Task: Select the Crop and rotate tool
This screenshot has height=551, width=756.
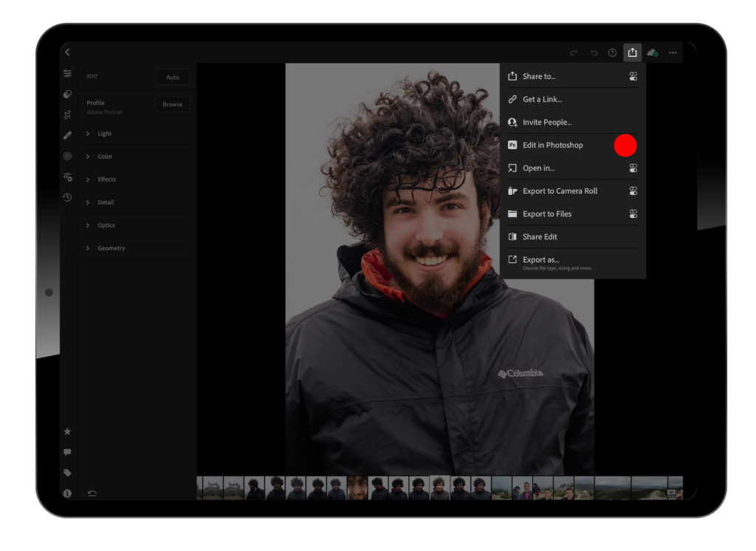Action: 67,114
